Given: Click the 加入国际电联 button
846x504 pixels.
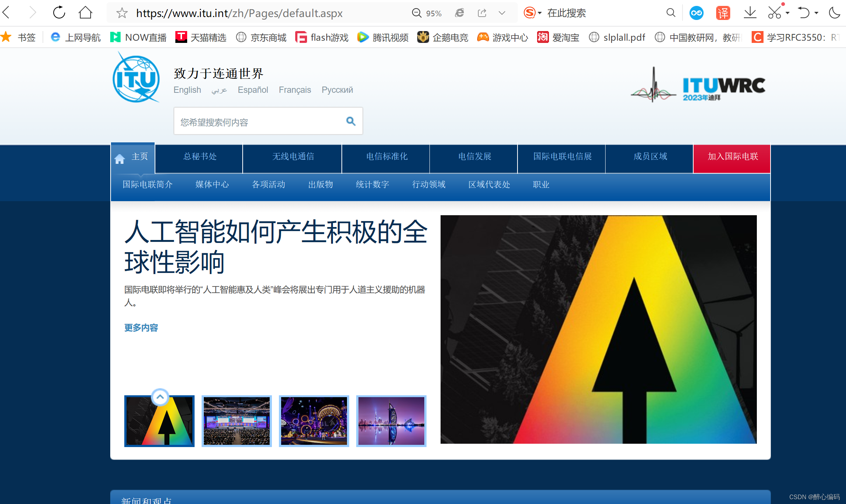Looking at the screenshot, I should point(732,157).
